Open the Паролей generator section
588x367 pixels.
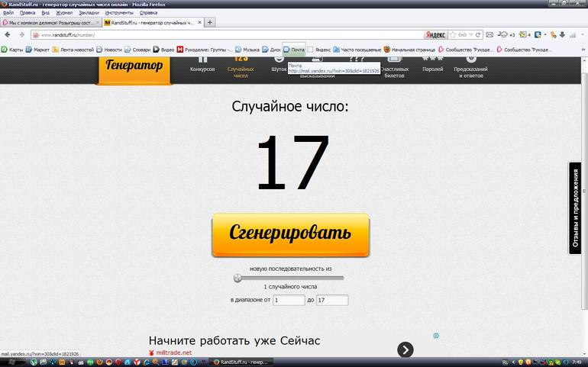pyautogui.click(x=433, y=65)
